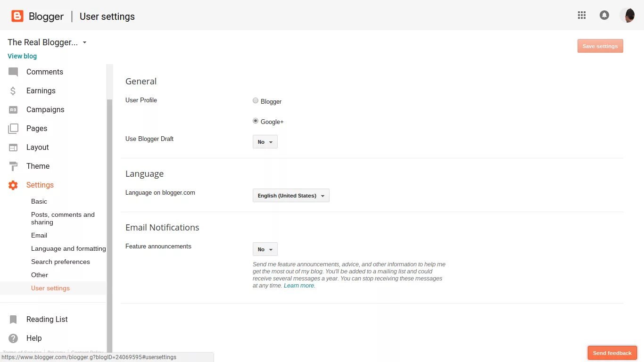This screenshot has height=362, width=644.
Task: Click the Feature announcements label
Action: click(x=158, y=247)
